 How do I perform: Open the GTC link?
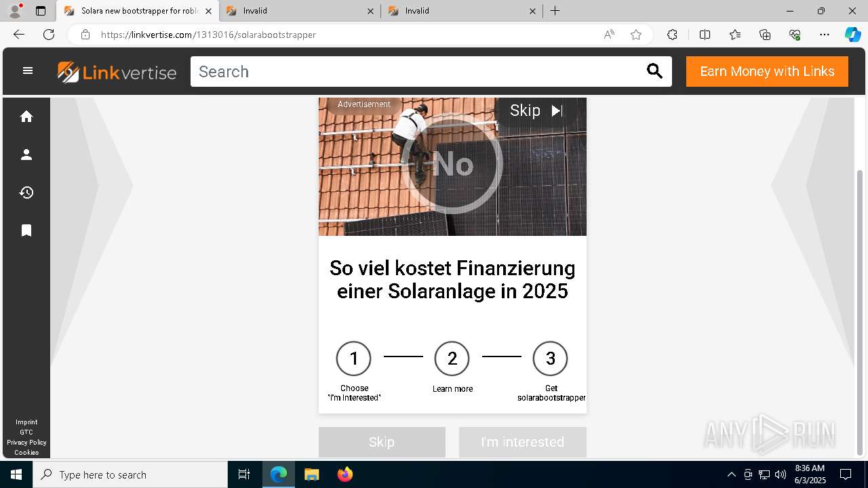(26, 432)
